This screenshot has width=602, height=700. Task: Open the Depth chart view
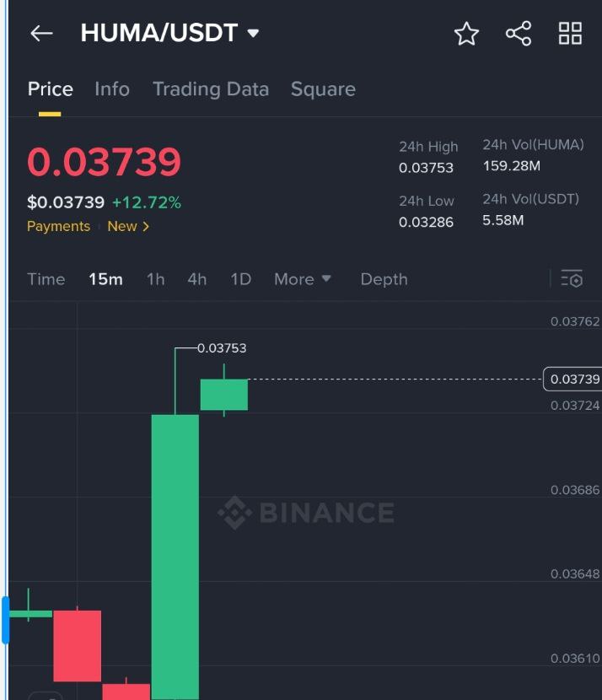tap(384, 279)
